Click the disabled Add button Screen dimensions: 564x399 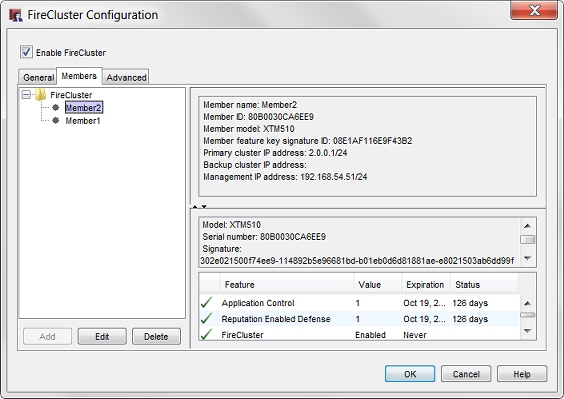47,336
